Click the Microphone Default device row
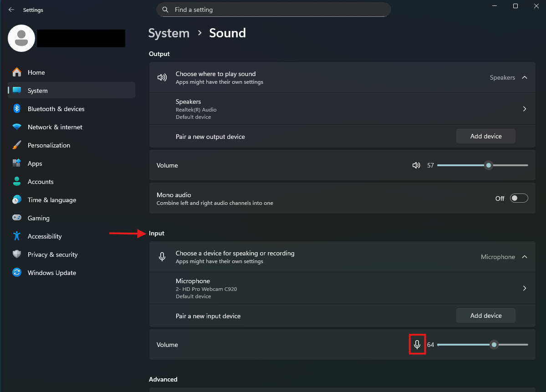 point(342,288)
